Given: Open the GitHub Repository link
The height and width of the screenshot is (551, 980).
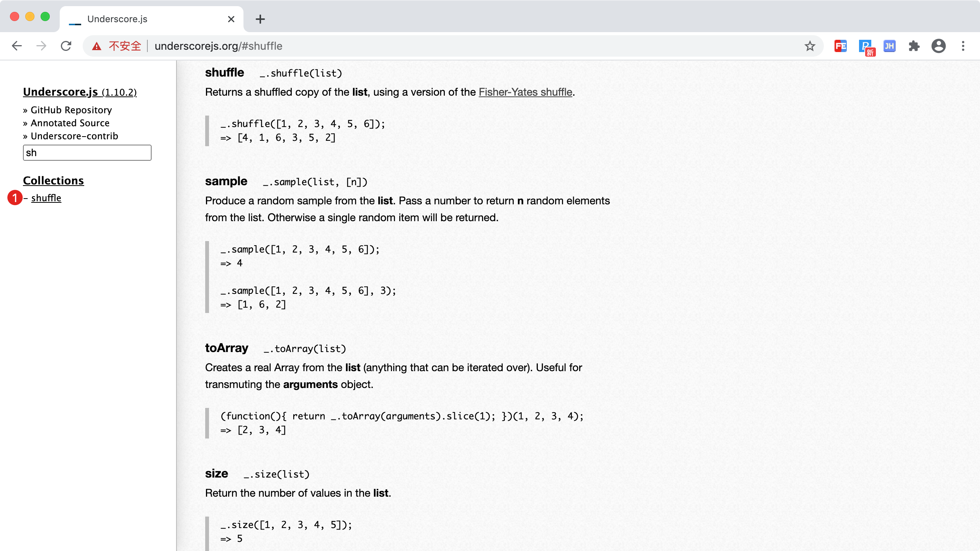Looking at the screenshot, I should click(71, 110).
